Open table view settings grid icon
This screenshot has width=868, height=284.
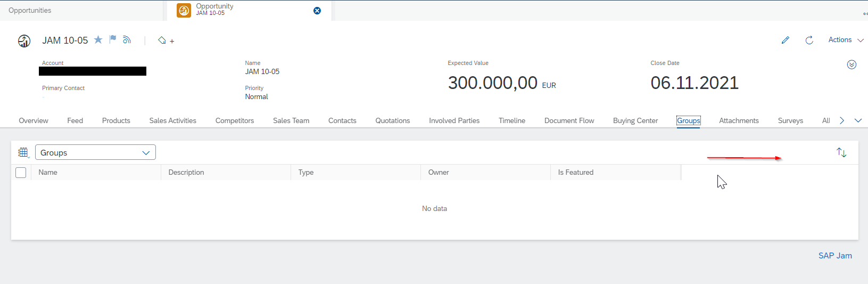pyautogui.click(x=23, y=152)
